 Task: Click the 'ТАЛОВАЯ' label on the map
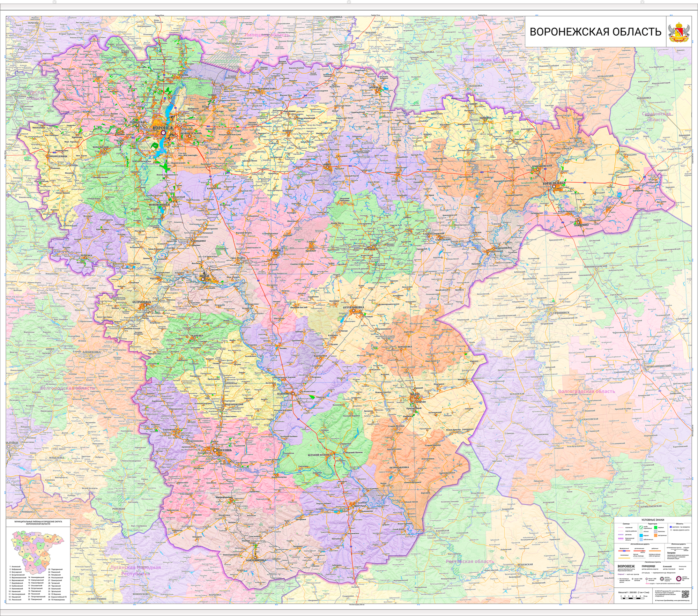370,249
